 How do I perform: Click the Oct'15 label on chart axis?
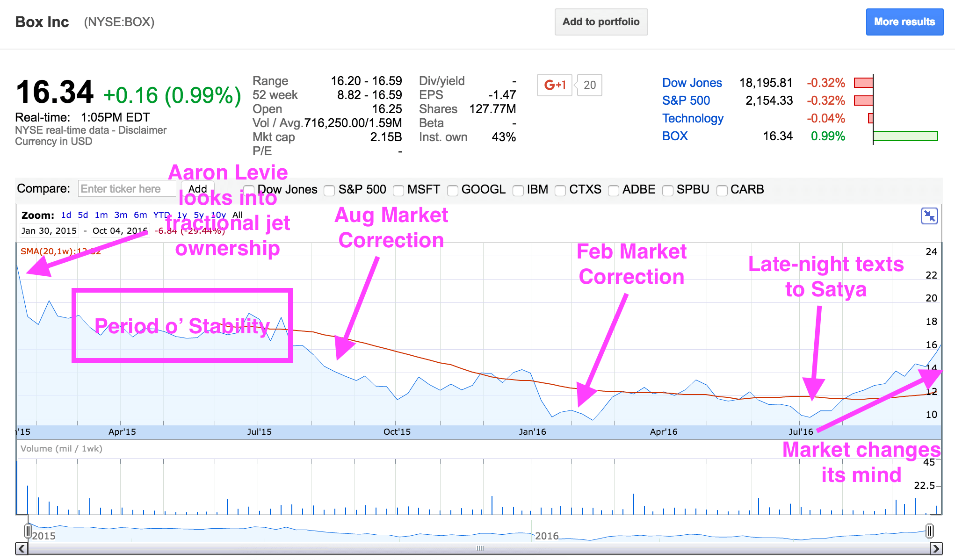tap(397, 431)
